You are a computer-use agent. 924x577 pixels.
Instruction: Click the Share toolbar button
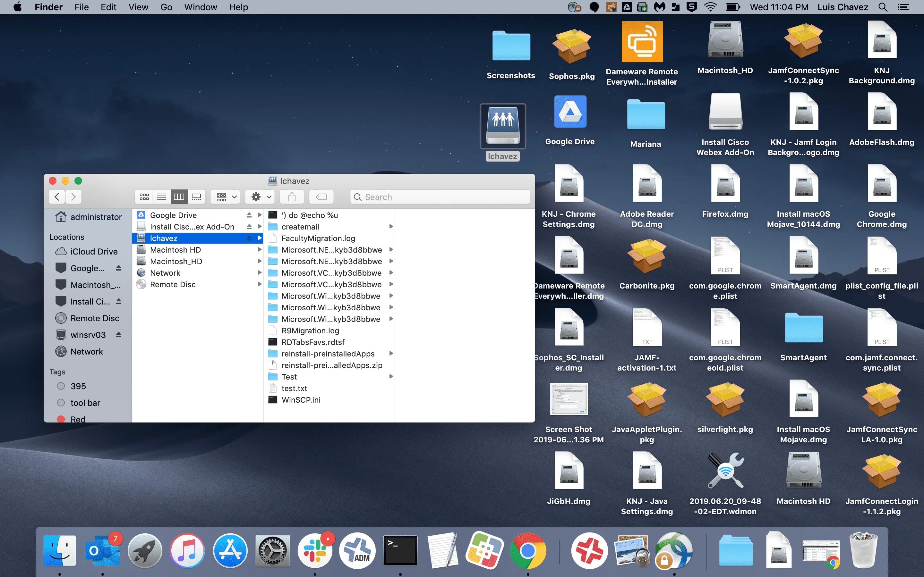tap(292, 197)
